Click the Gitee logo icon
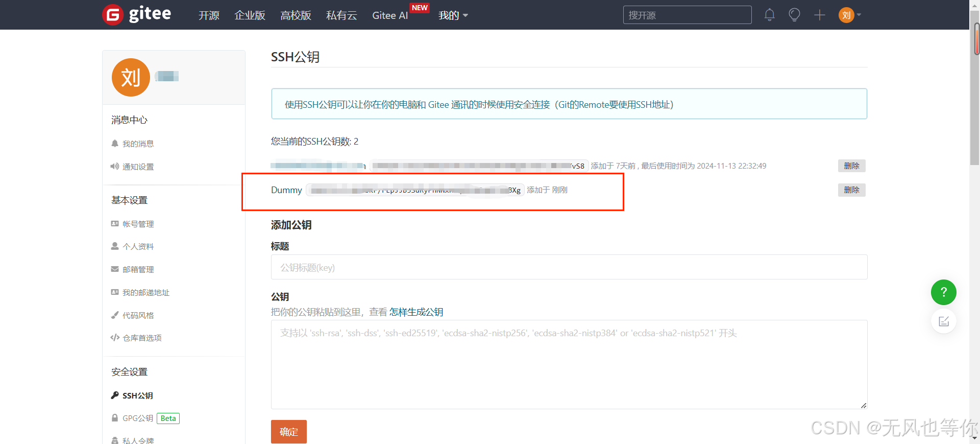The image size is (980, 444). [113, 15]
